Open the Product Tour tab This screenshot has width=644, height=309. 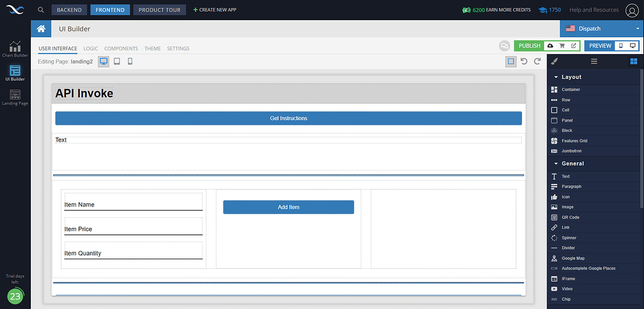pos(160,10)
